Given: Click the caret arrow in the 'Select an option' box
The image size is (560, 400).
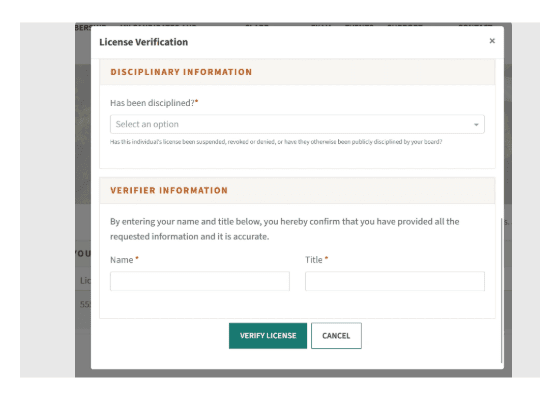Looking at the screenshot, I should 476,125.
